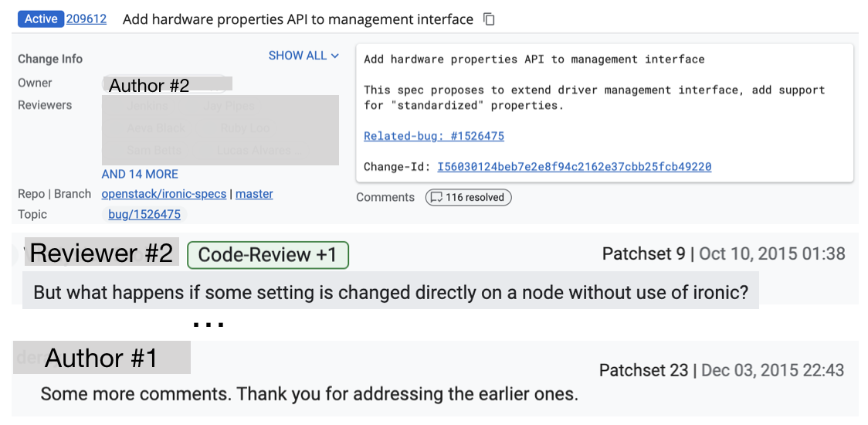This screenshot has height=425, width=868.
Task: Show the 14 more reviewers
Action: [140, 174]
